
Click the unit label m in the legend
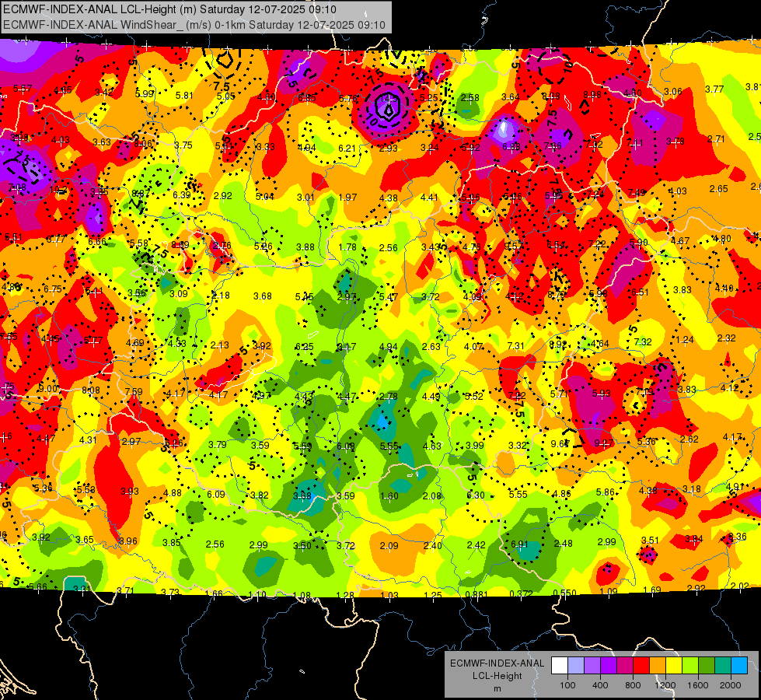pyautogui.click(x=497, y=688)
